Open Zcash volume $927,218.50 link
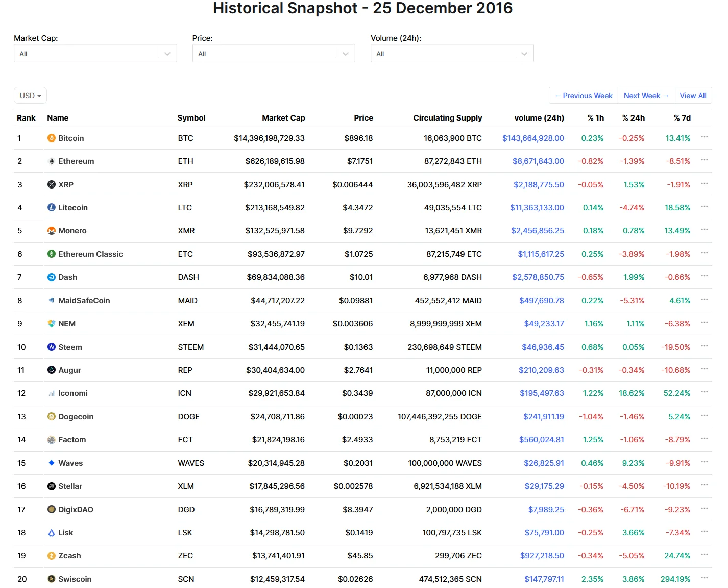Screen dimensions: 728x588 point(542,556)
